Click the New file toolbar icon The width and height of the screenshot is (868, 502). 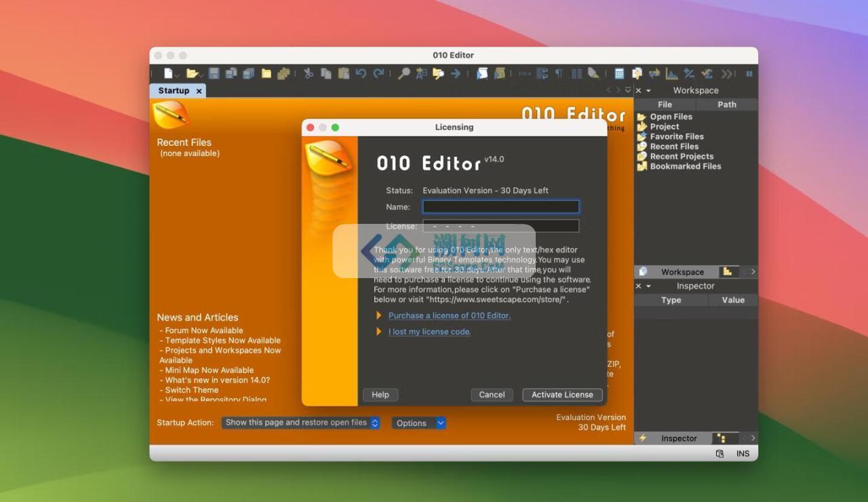click(168, 73)
